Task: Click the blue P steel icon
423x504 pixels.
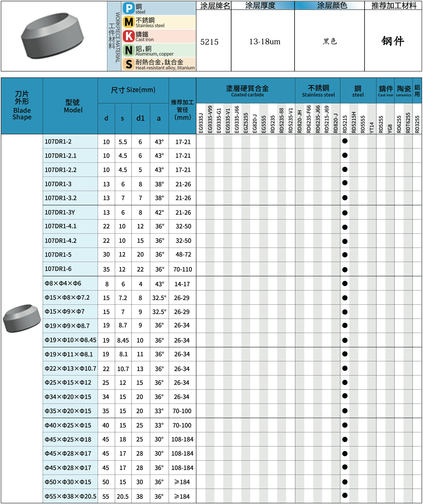Action: point(129,8)
